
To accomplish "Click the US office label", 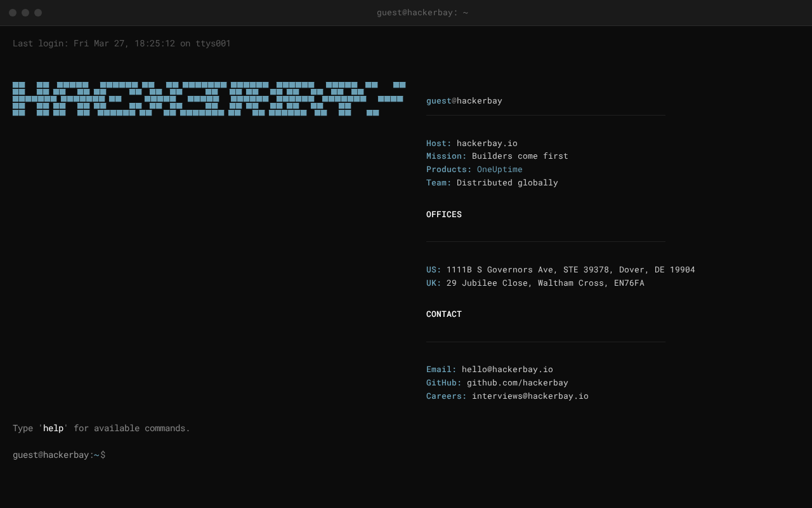I will (x=434, y=270).
